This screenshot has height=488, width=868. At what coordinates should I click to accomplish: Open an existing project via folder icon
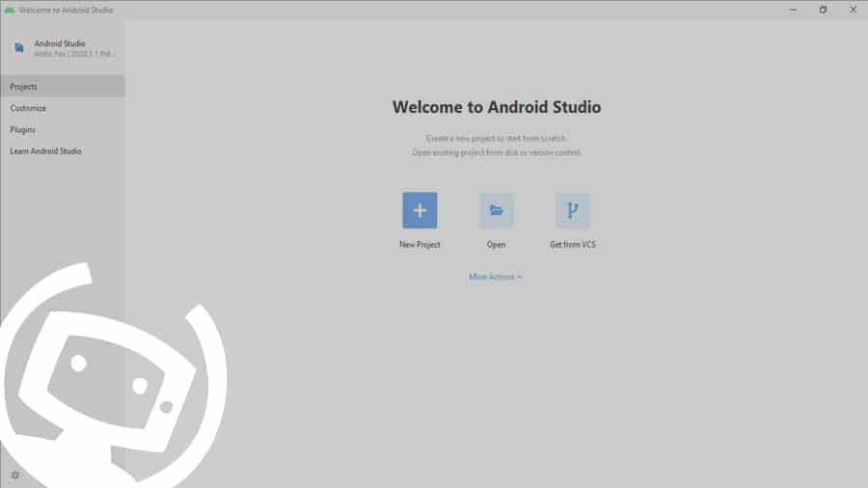(496, 210)
